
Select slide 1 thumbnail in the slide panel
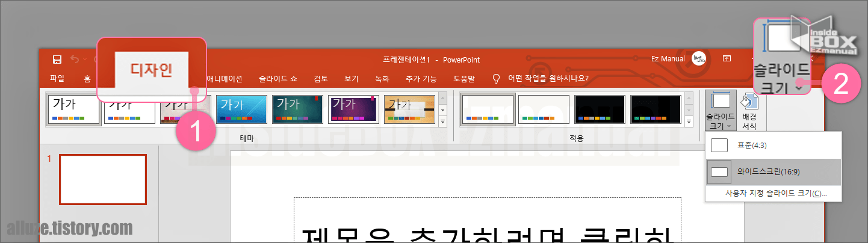(x=102, y=179)
